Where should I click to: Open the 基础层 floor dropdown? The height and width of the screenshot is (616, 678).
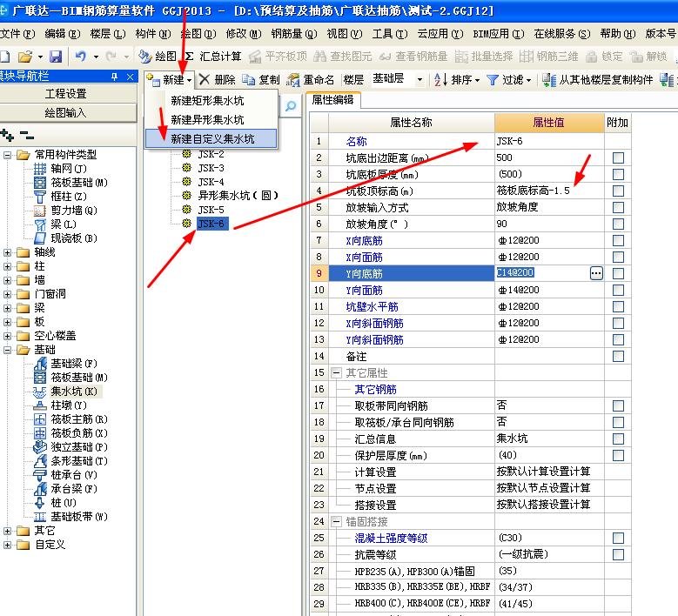click(x=420, y=80)
